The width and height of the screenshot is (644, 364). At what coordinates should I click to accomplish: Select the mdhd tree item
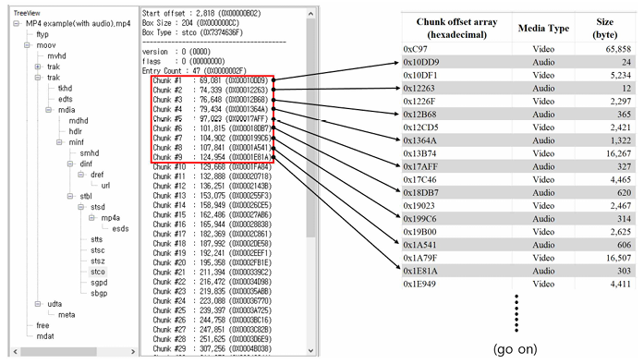[79, 121]
